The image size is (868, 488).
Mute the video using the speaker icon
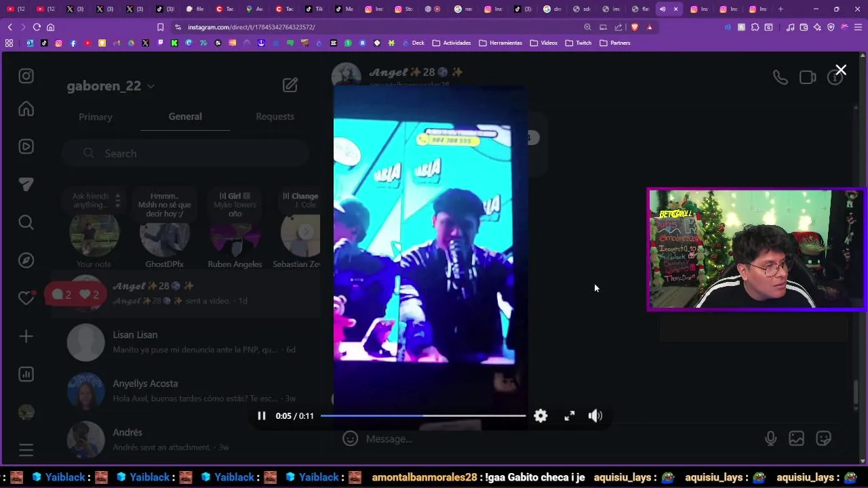tap(595, 415)
